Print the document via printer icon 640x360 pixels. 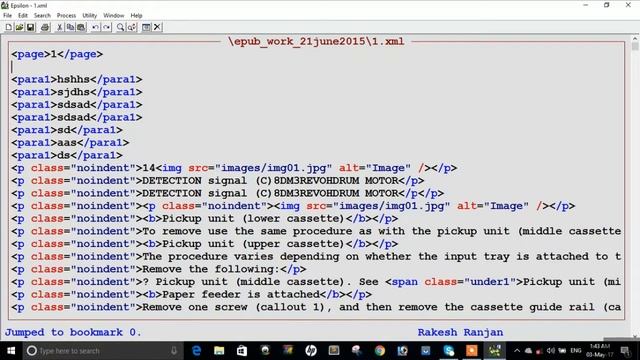[45, 27]
